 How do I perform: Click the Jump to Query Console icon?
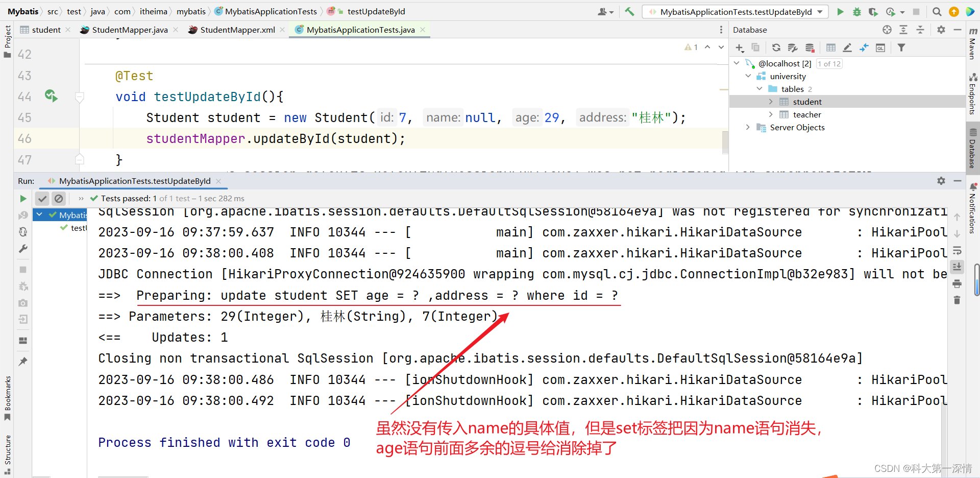click(x=880, y=47)
